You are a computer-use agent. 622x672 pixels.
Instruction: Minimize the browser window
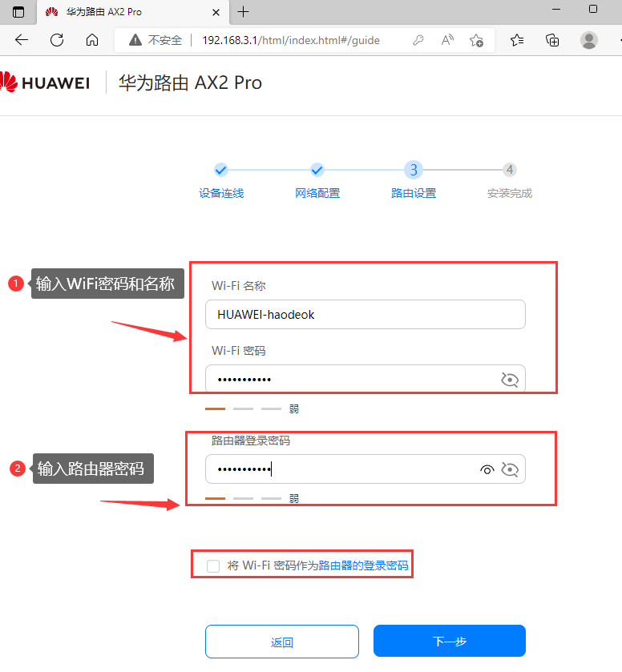click(x=556, y=10)
